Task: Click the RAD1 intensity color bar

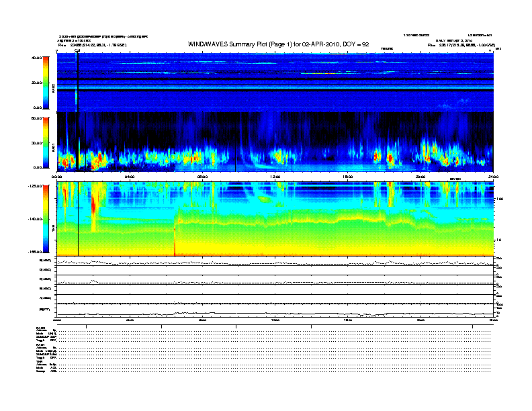Action: pos(46,143)
